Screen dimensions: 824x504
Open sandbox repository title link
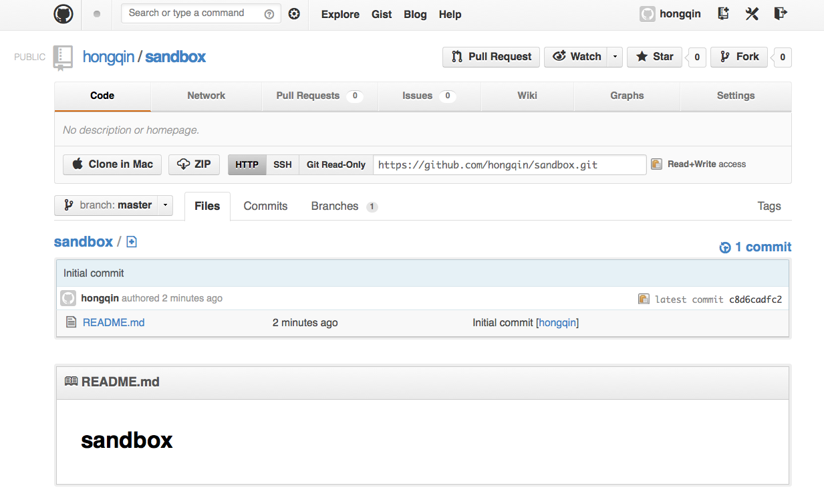point(175,57)
